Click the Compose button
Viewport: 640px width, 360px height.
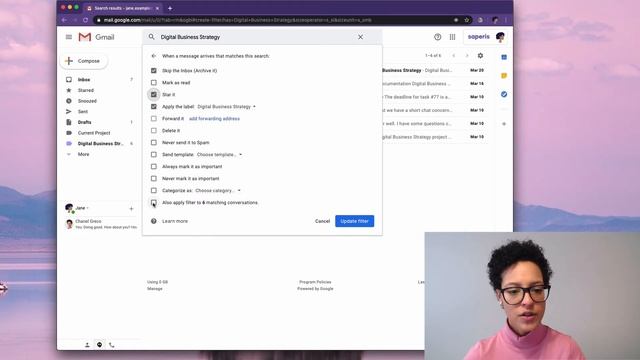[84, 61]
